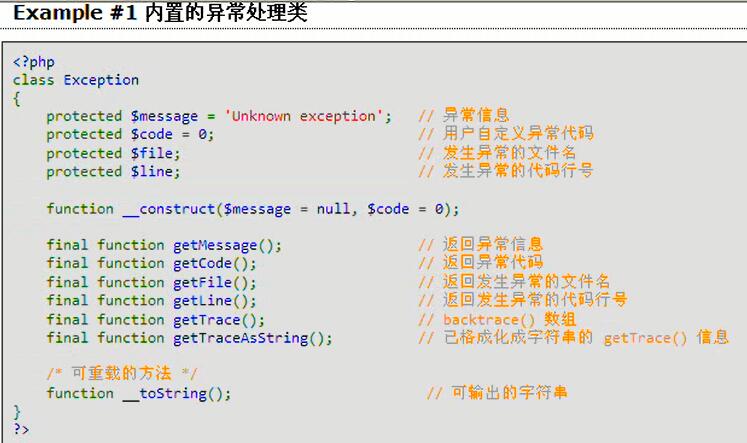This screenshot has width=747, height=443.
Task: Click the comment '// 已格成化成字符串的'
Action: tap(505, 337)
